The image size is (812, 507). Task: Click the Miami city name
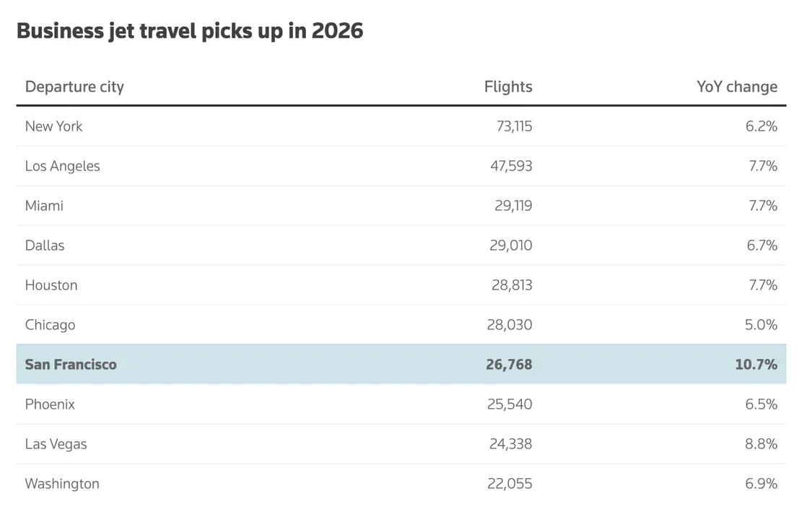tap(44, 205)
